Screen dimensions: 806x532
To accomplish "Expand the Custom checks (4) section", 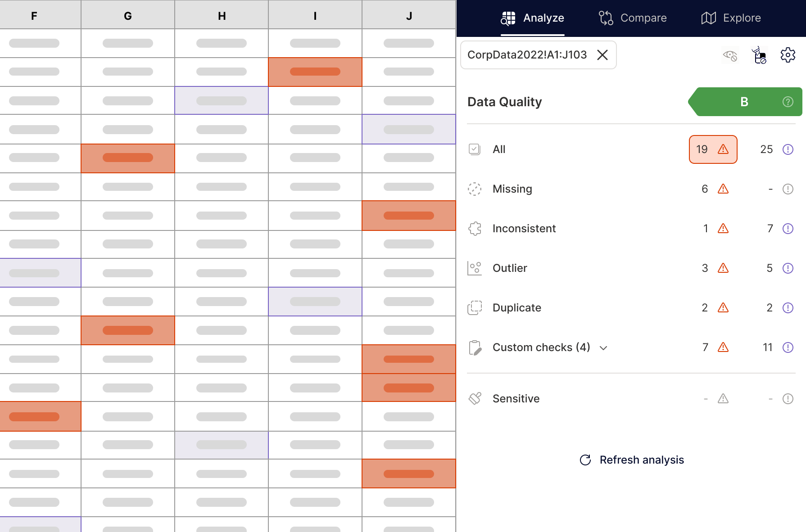I will (604, 347).
